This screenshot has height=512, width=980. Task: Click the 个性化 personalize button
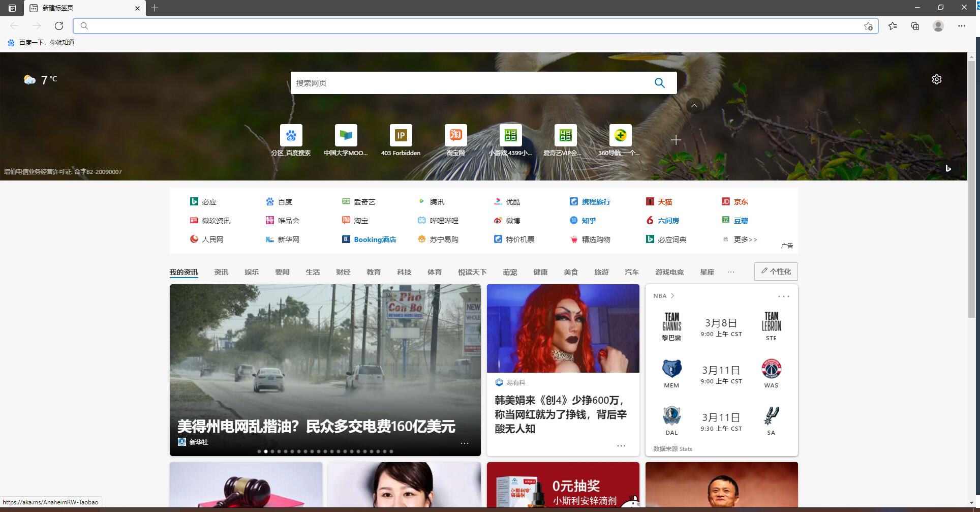[776, 272]
